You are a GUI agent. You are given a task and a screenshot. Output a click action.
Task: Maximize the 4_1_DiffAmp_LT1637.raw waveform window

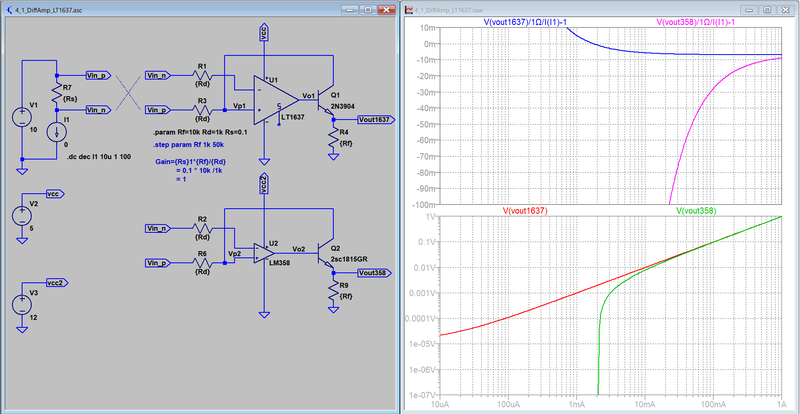767,9
